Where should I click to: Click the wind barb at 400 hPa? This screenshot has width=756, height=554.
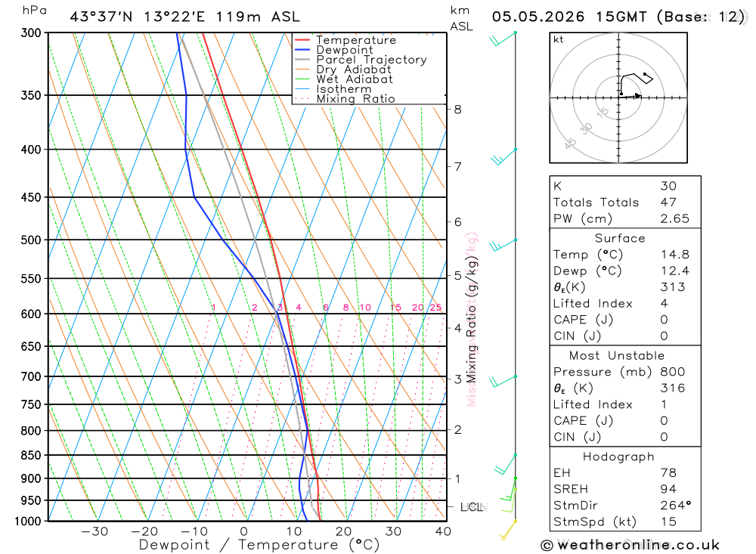pos(503,156)
